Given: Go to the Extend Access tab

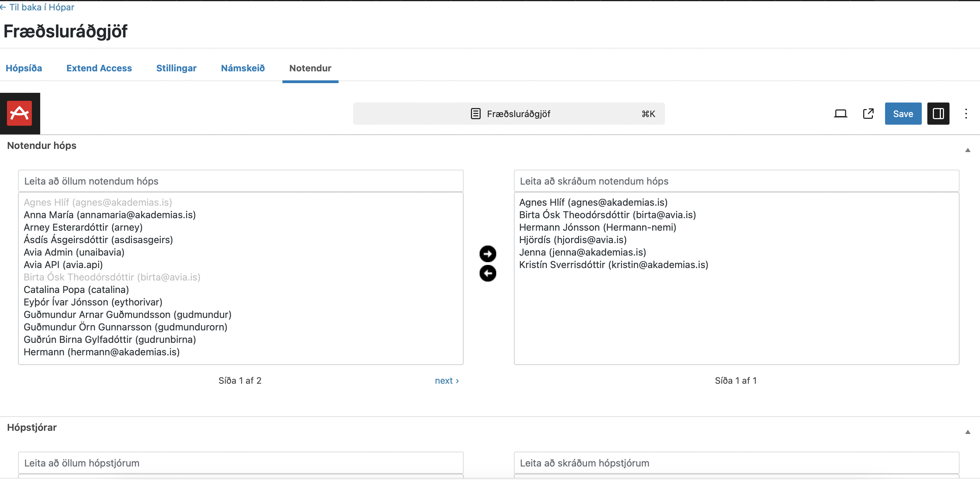Looking at the screenshot, I should tap(99, 68).
